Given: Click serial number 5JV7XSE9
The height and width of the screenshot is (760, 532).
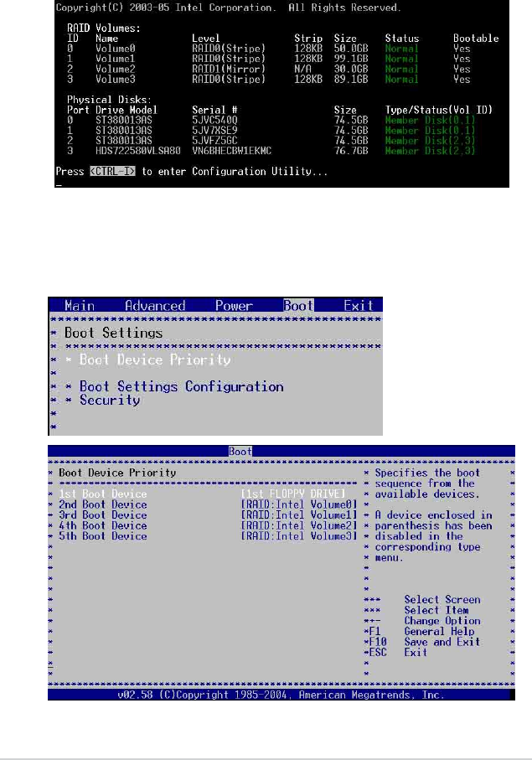Looking at the screenshot, I should pos(214,131).
